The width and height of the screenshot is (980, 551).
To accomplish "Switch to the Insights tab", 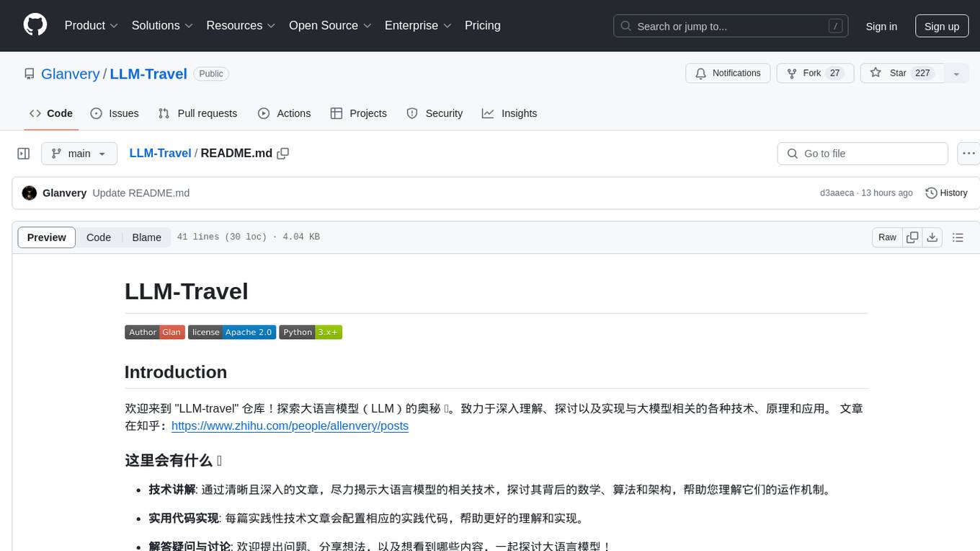I will point(509,113).
